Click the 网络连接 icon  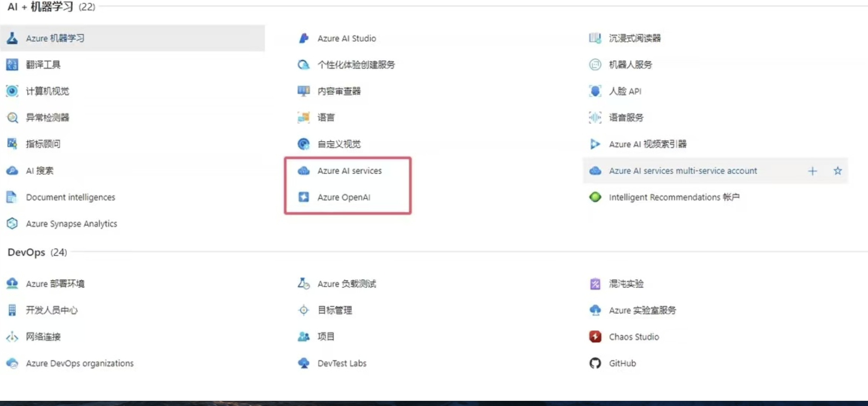(x=12, y=336)
